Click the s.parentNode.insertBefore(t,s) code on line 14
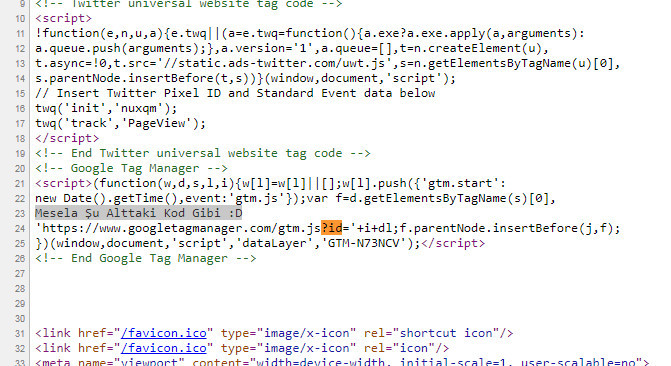Viewport: 671px width, 366px height. [145, 78]
